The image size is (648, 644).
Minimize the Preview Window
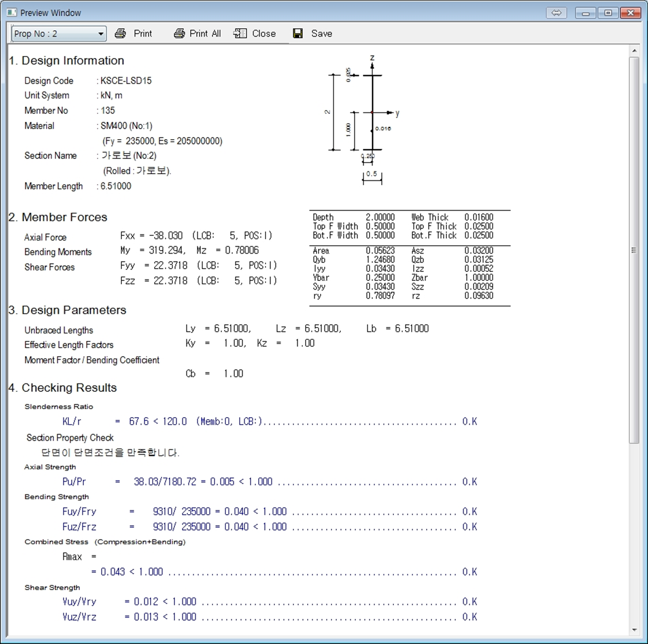pos(585,13)
